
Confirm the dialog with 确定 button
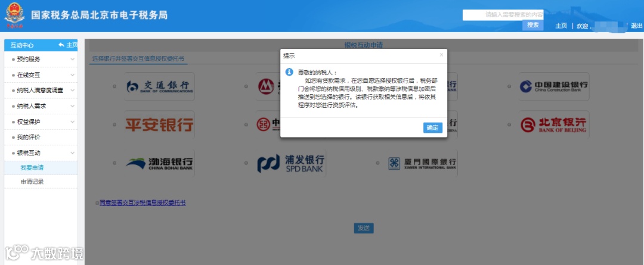(432, 127)
